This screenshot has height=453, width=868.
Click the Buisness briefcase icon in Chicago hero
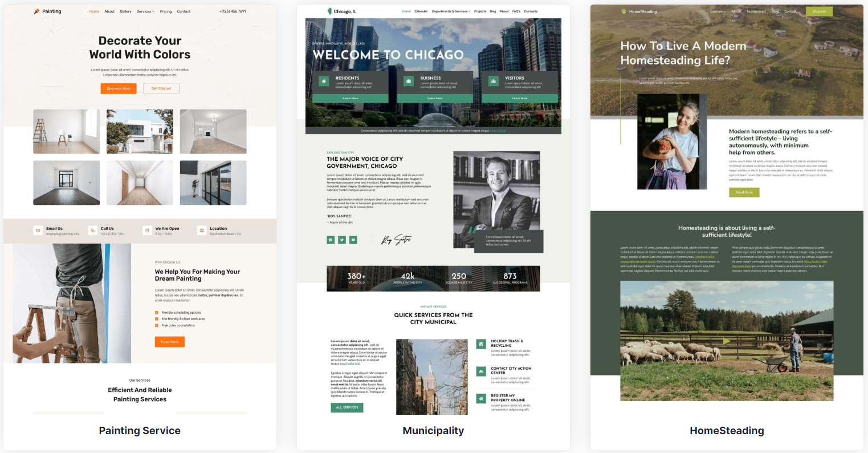pos(408,82)
